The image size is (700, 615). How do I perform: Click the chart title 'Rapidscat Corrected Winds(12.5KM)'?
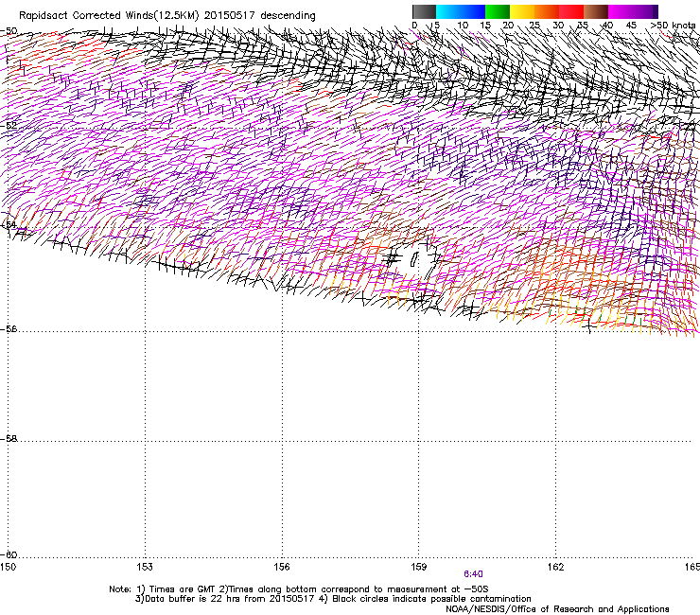click(x=109, y=16)
